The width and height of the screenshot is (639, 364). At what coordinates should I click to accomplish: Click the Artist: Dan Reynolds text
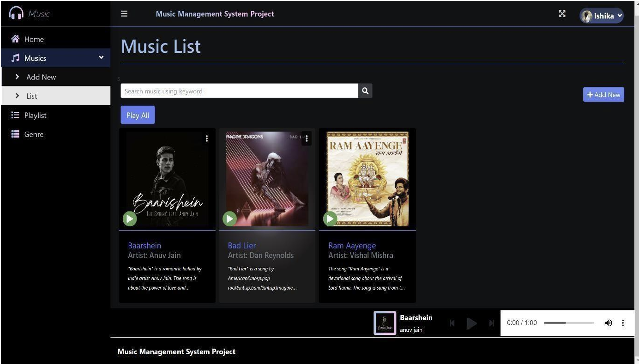pyautogui.click(x=261, y=255)
